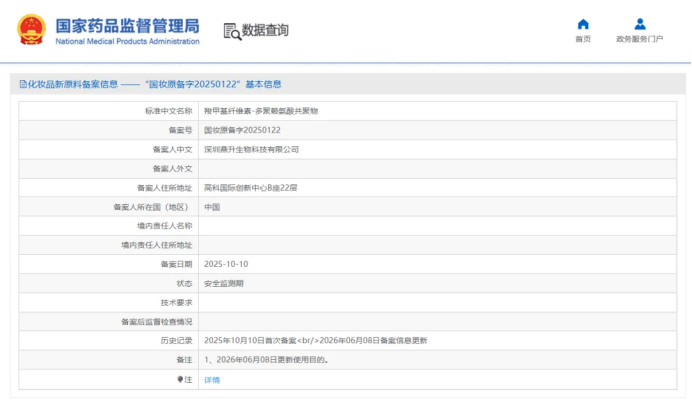Open the home page icon

[x=583, y=24]
